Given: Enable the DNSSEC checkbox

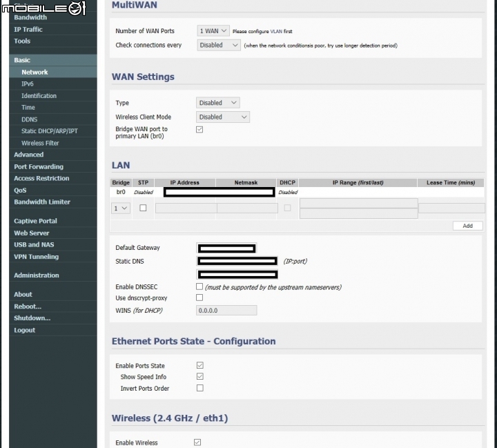Looking at the screenshot, I should (199, 286).
